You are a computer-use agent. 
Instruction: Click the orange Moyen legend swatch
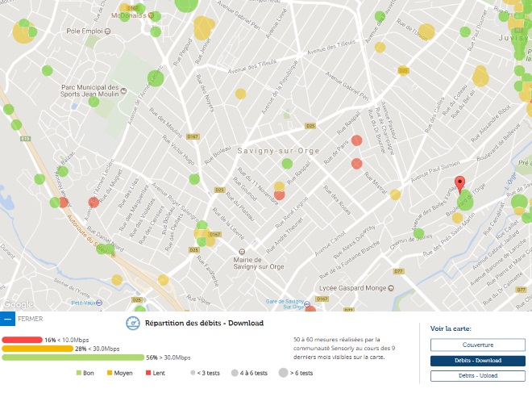(x=109, y=374)
